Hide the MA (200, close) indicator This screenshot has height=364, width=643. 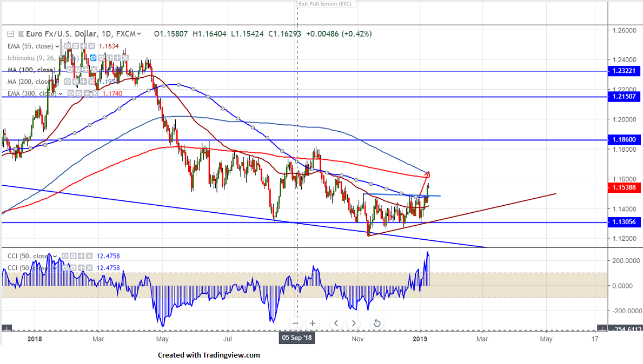67,82
